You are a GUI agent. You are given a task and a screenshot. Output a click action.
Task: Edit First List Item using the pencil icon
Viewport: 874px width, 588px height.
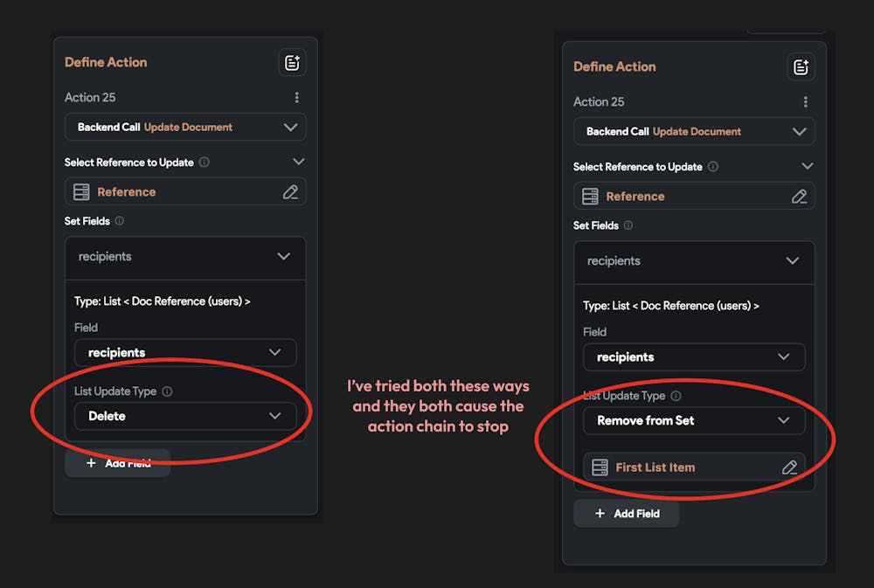pos(790,467)
